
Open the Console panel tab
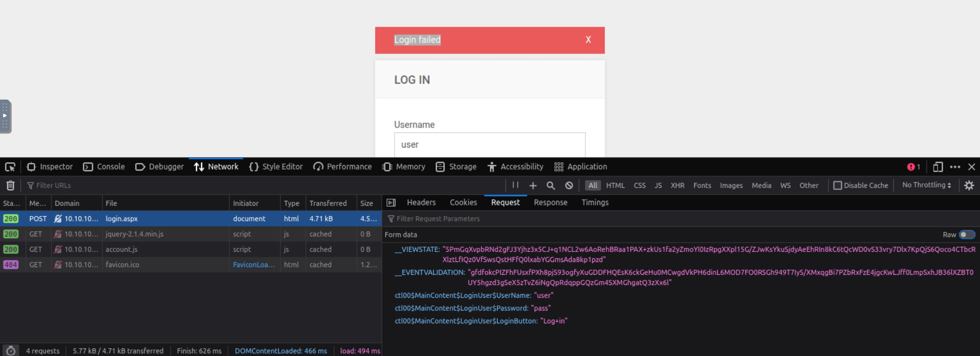click(x=104, y=167)
